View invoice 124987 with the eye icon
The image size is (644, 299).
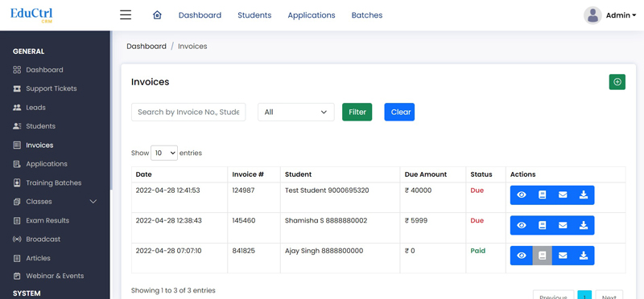point(521,195)
